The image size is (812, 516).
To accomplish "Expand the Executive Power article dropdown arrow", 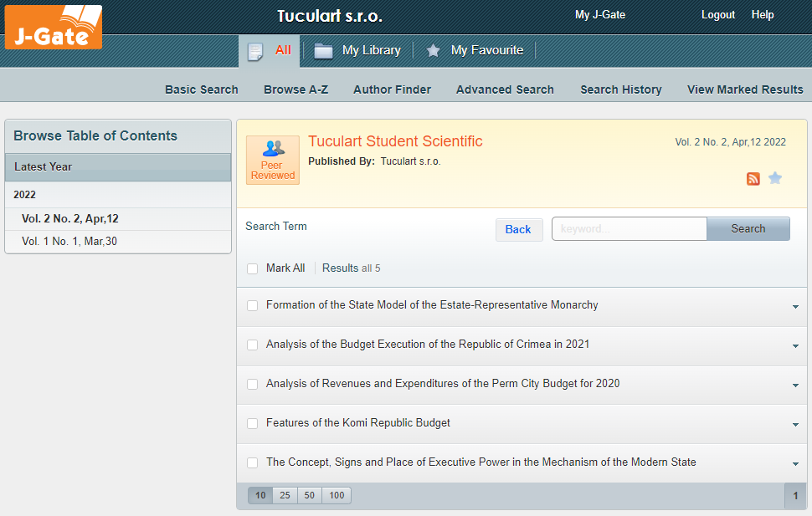I will pyautogui.click(x=795, y=464).
